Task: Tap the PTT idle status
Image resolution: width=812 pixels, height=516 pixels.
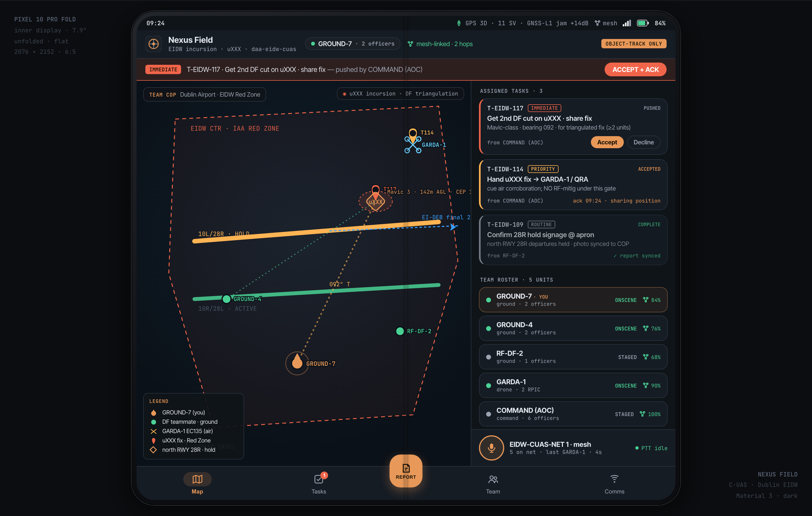Action: (651, 448)
